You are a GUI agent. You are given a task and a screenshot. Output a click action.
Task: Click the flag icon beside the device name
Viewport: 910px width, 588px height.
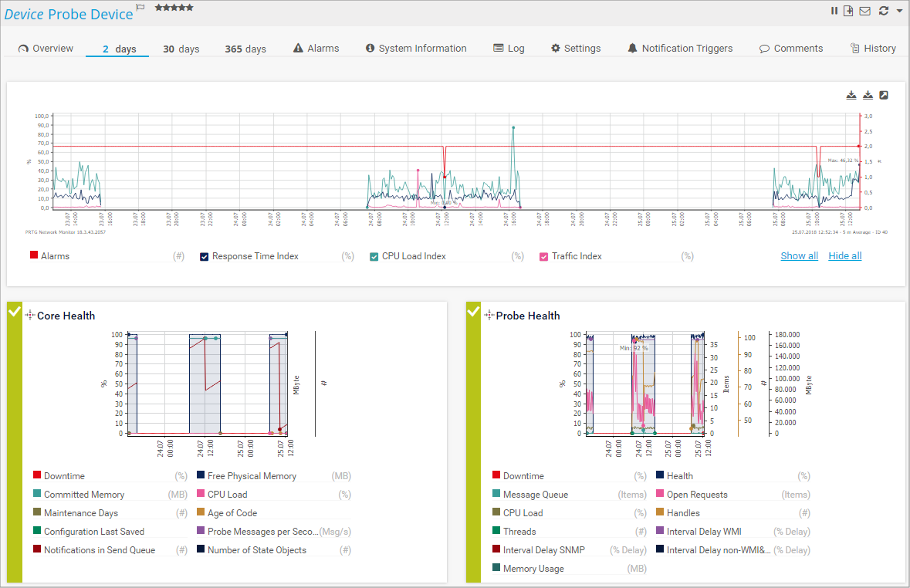pos(140,8)
